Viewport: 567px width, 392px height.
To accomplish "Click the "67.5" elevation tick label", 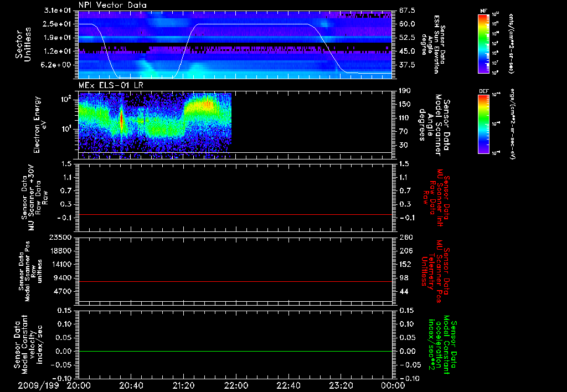I will tap(407, 11).
